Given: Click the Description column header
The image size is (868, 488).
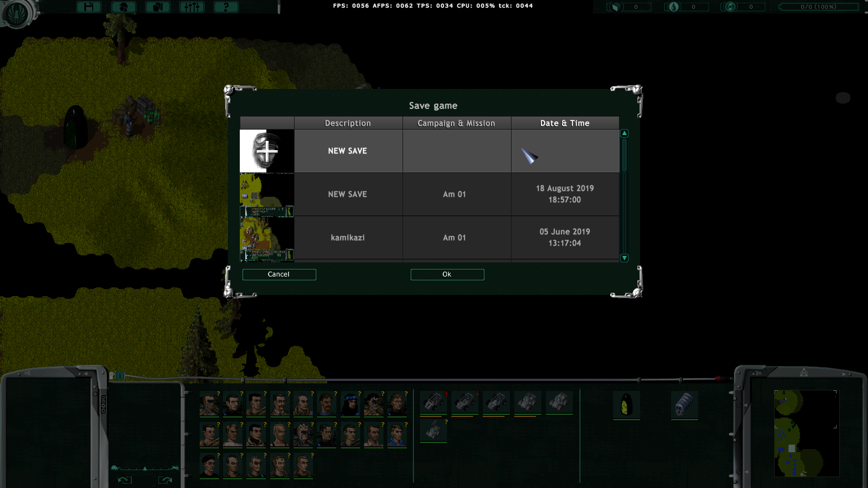Looking at the screenshot, I should pyautogui.click(x=348, y=123).
